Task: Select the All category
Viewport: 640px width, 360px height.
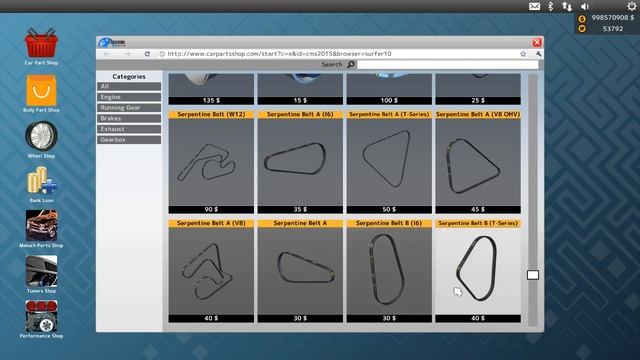Action: coord(129,87)
